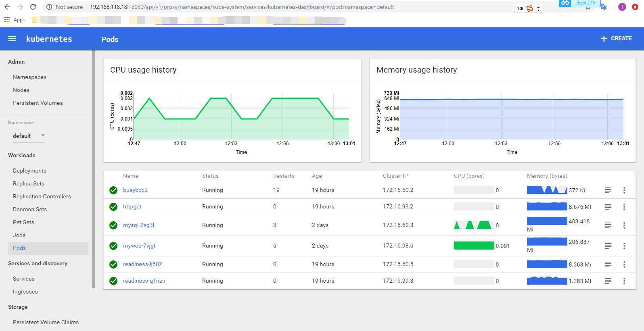Click the sidebar vertical scrollbar
Image resolution: width=644 pixels, height=331 pixels.
point(94,169)
